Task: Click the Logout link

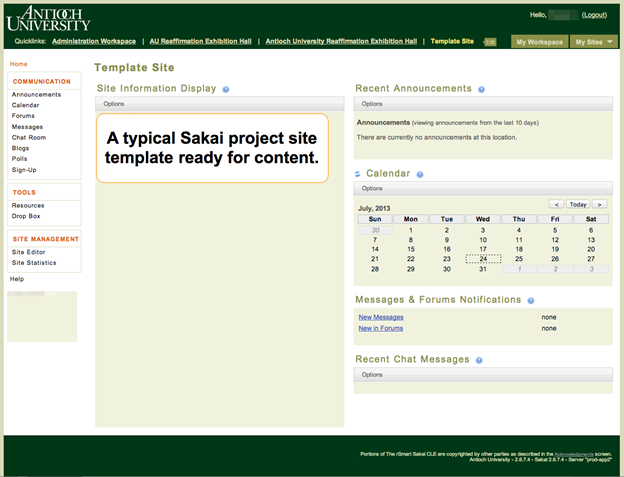Action: click(x=594, y=15)
